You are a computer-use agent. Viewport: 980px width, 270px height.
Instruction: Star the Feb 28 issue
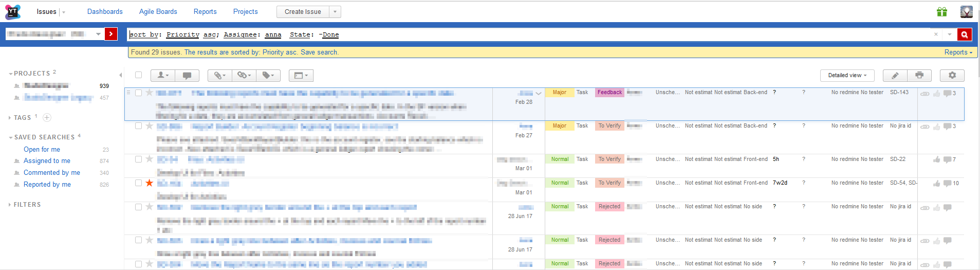(x=150, y=93)
